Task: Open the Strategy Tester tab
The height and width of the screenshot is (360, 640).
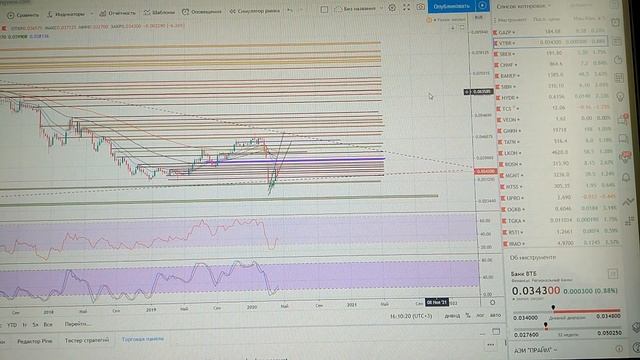Action: pyautogui.click(x=87, y=340)
